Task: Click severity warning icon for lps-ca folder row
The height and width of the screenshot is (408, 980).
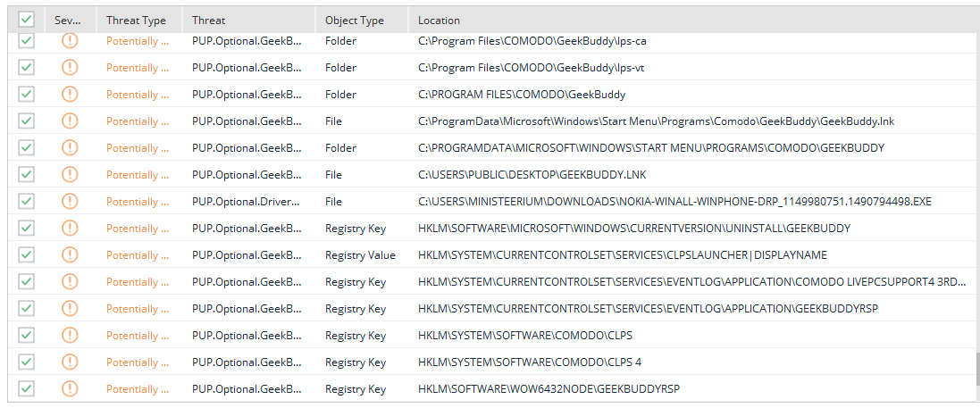Action: 70,41
